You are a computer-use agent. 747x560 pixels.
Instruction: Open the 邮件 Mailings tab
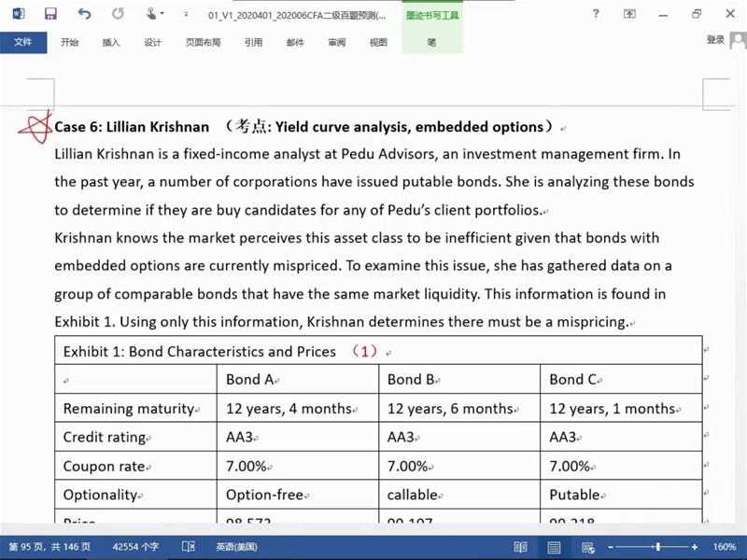(295, 42)
